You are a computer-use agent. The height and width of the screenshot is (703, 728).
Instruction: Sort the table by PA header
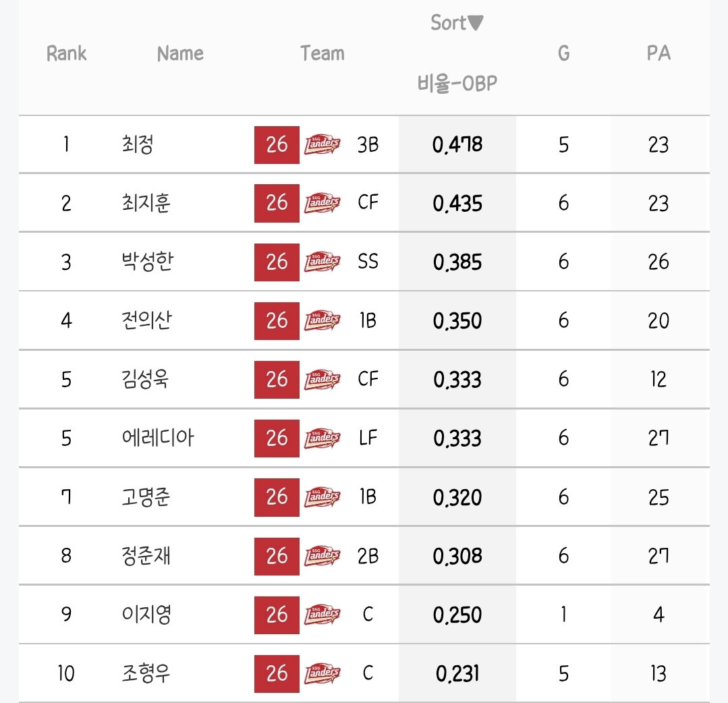coord(659,53)
